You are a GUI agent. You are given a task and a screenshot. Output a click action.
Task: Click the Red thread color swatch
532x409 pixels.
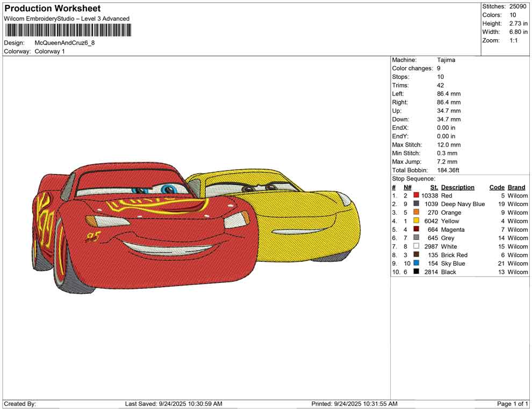[416, 196]
